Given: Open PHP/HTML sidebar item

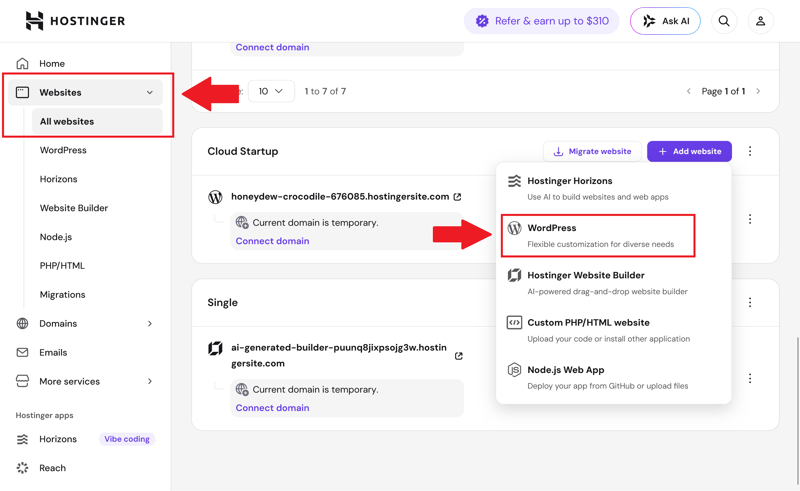Looking at the screenshot, I should (x=62, y=265).
